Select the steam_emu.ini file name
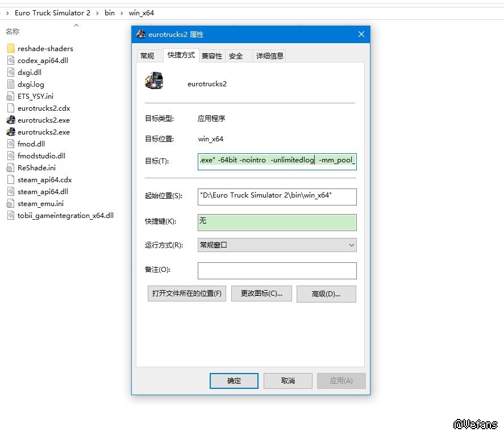The image size is (504, 436). pyautogui.click(x=40, y=204)
